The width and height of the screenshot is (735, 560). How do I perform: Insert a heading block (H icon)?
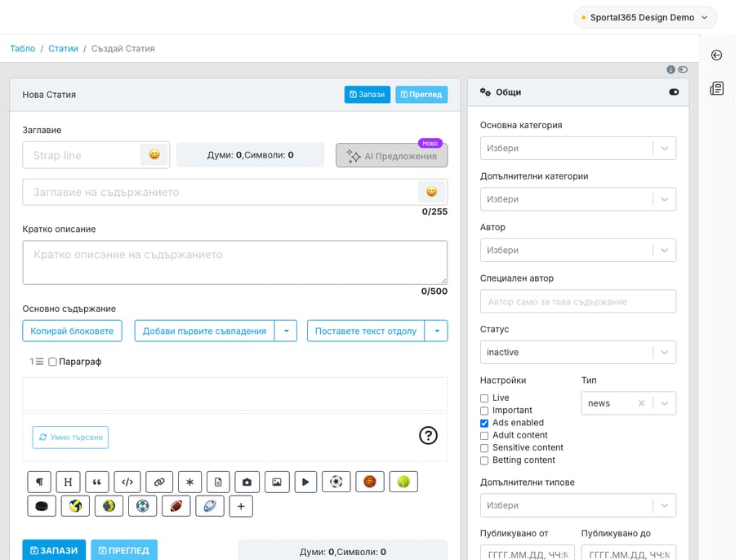[68, 482]
